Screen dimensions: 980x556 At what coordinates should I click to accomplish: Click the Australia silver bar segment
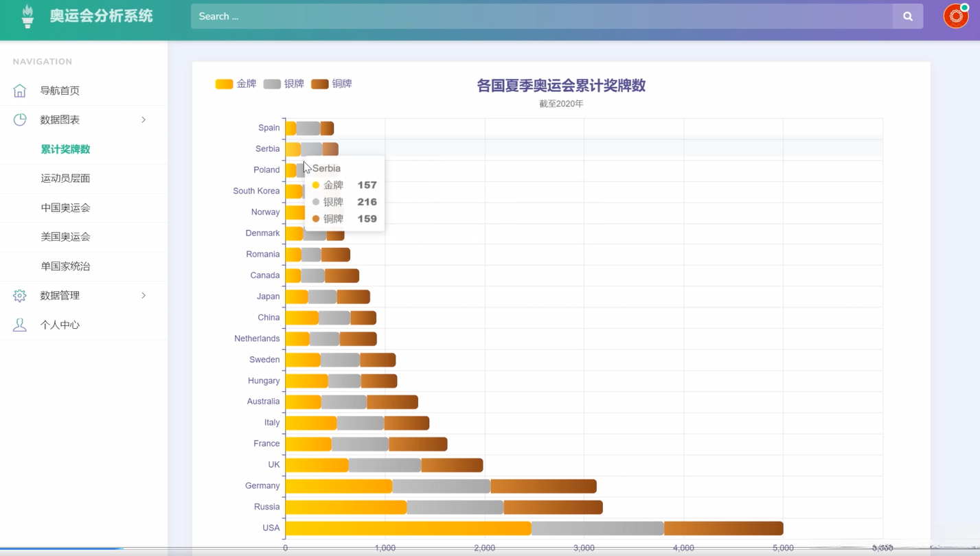pos(344,402)
